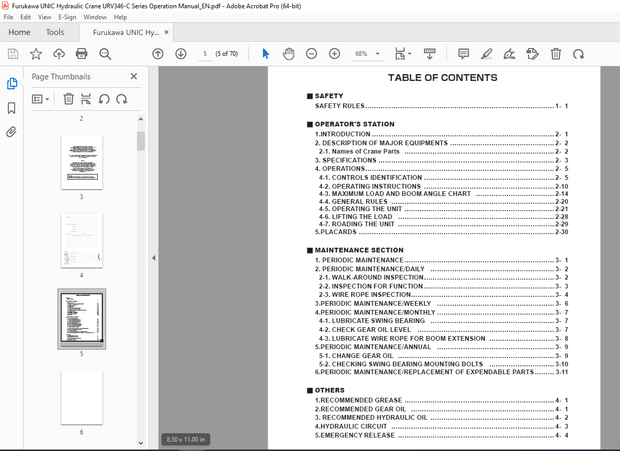This screenshot has height=451, width=620.
Task: Open the Find text magnifier tool
Action: [x=105, y=54]
